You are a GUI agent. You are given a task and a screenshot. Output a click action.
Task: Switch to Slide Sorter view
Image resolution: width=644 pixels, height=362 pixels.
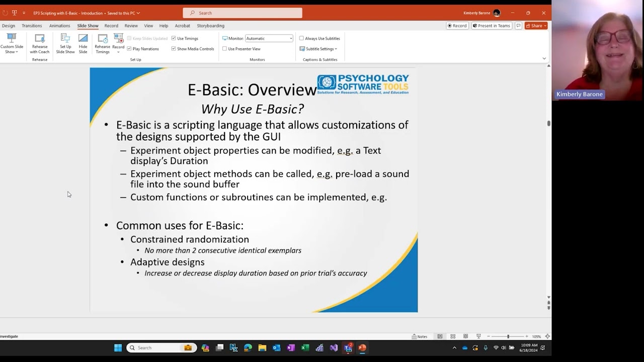tap(453, 336)
